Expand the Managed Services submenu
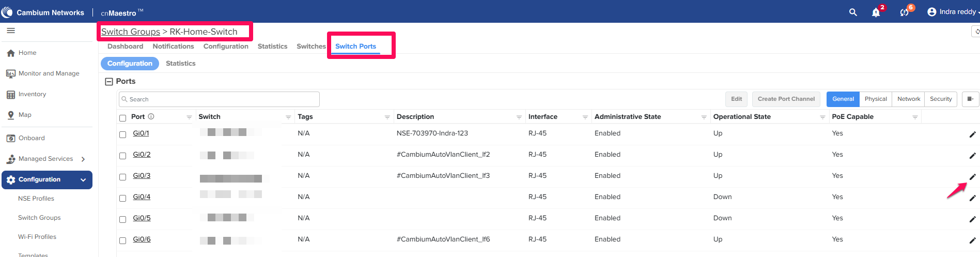Viewport: 980px width, 257px height. 83,159
